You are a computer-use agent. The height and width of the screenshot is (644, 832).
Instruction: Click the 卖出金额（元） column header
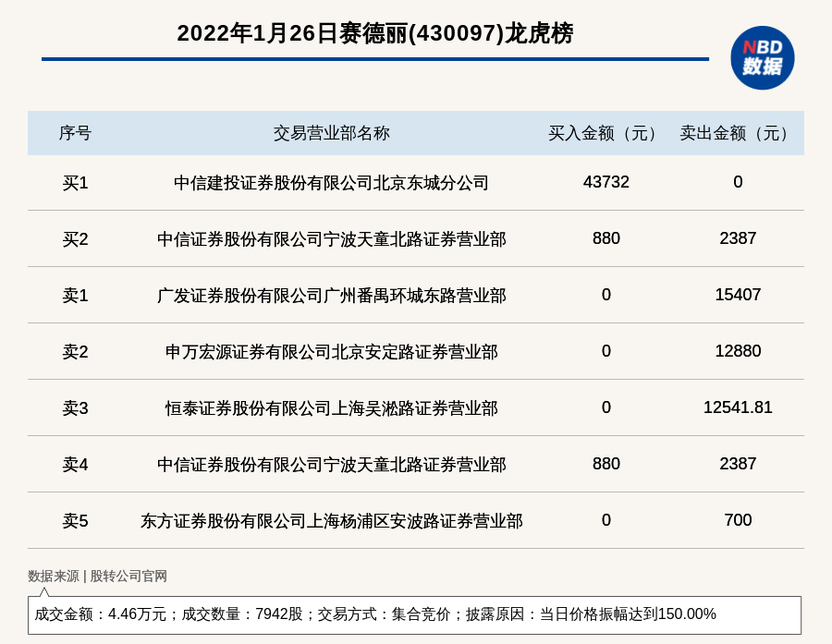coord(738,133)
